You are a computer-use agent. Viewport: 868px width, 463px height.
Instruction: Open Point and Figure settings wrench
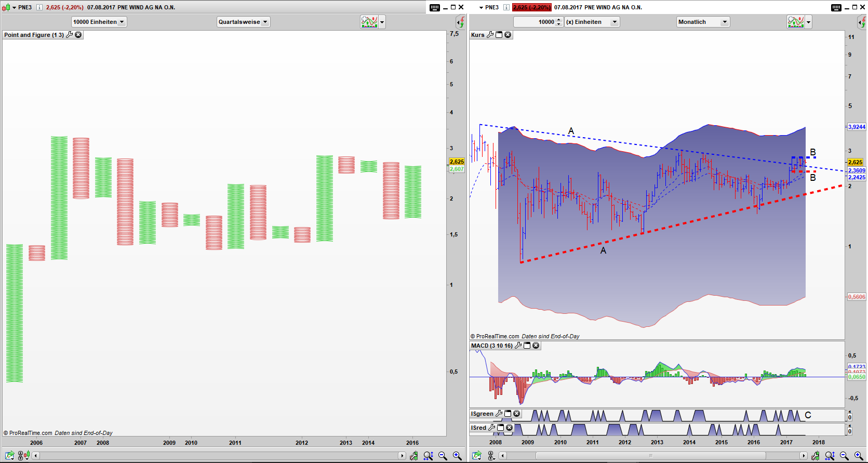(69, 35)
